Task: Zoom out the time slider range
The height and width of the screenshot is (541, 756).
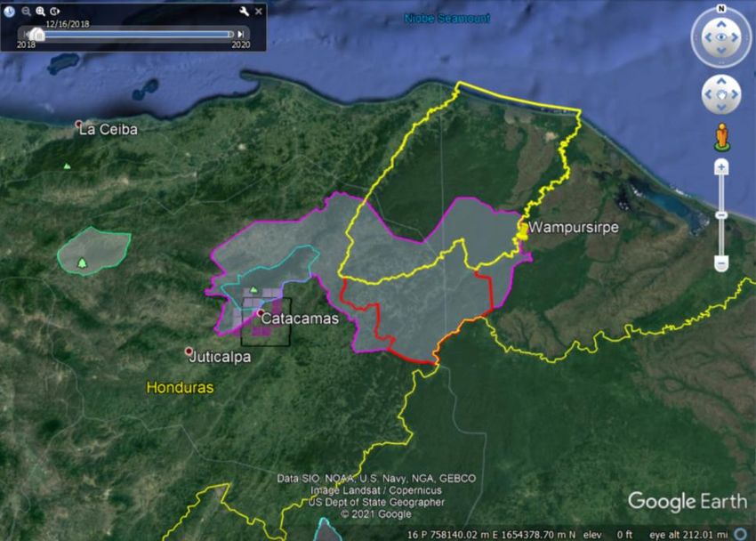Action: point(26,11)
